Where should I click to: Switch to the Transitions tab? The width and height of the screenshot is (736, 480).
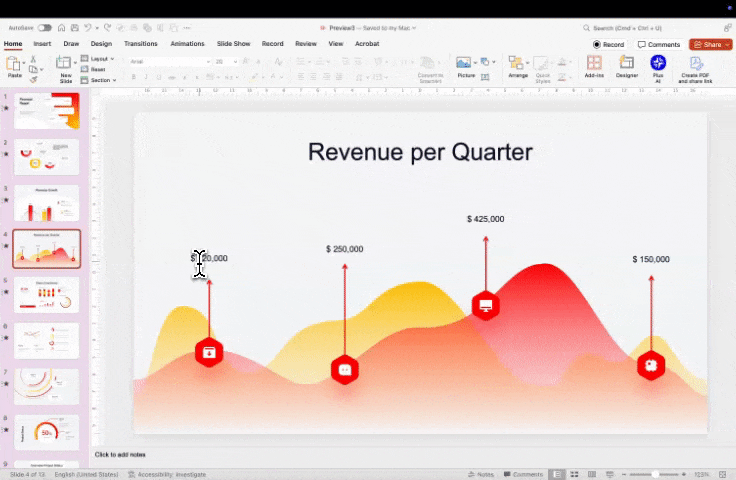pos(140,44)
